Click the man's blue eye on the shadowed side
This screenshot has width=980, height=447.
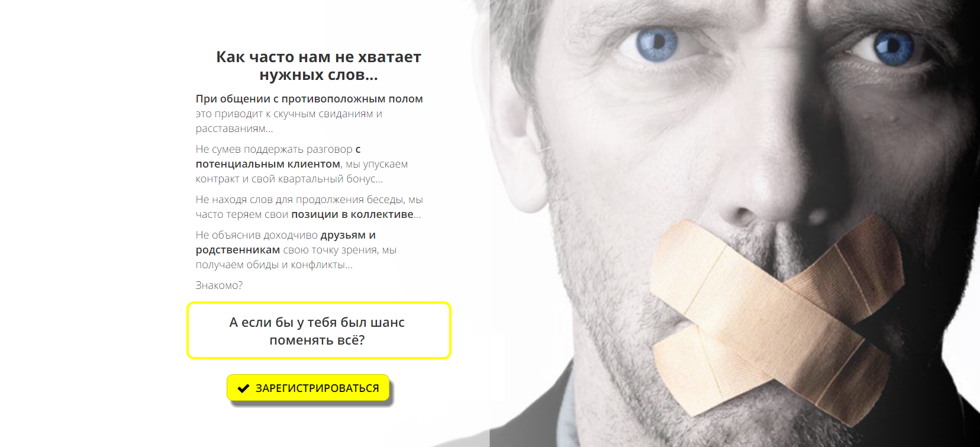[892, 47]
